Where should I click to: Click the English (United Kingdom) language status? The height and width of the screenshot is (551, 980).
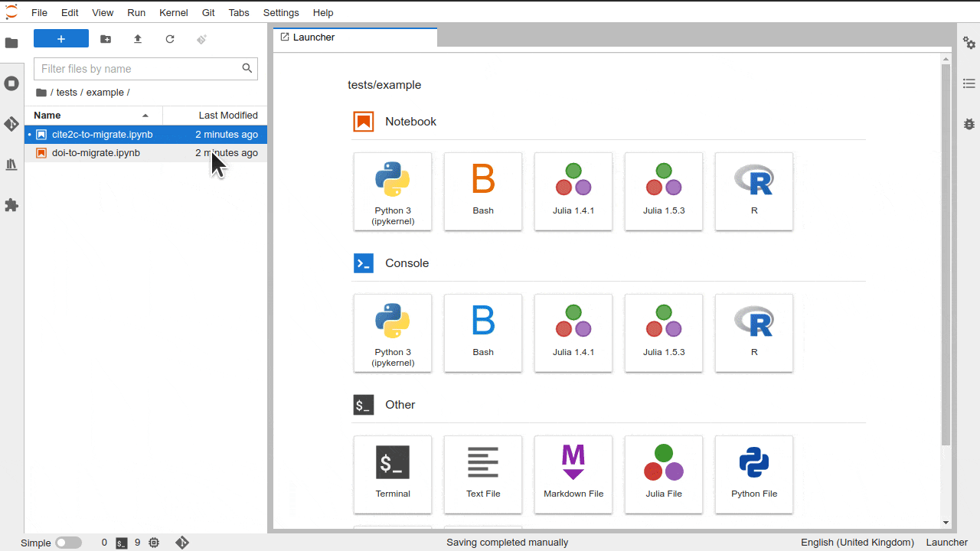coord(857,543)
